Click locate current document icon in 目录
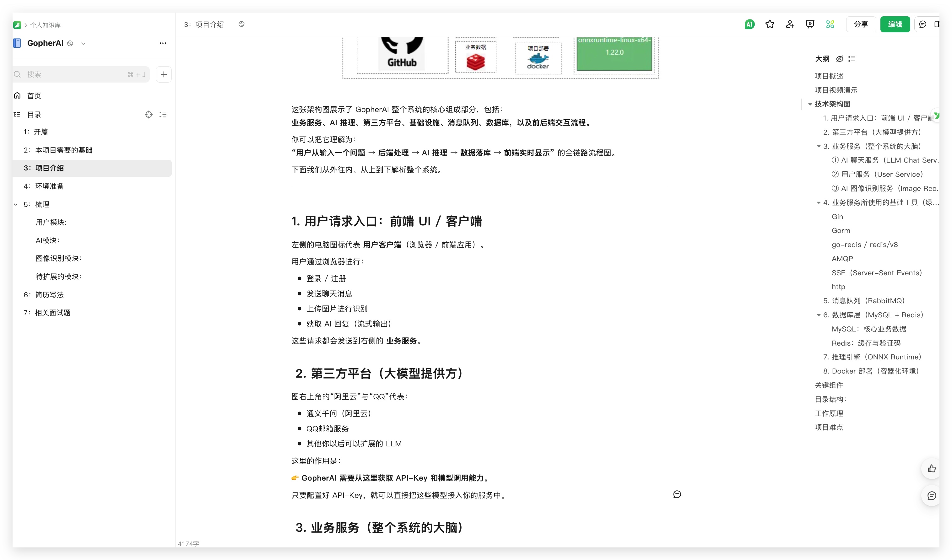 point(149,114)
